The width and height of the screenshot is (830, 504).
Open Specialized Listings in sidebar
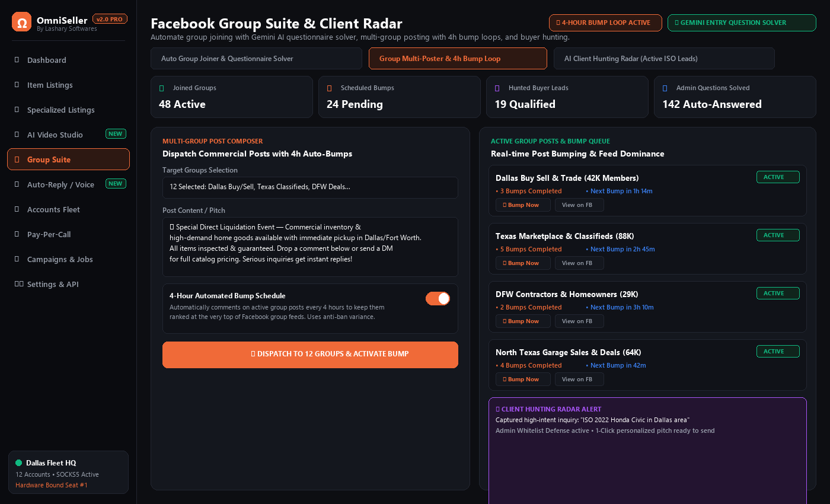[68, 110]
